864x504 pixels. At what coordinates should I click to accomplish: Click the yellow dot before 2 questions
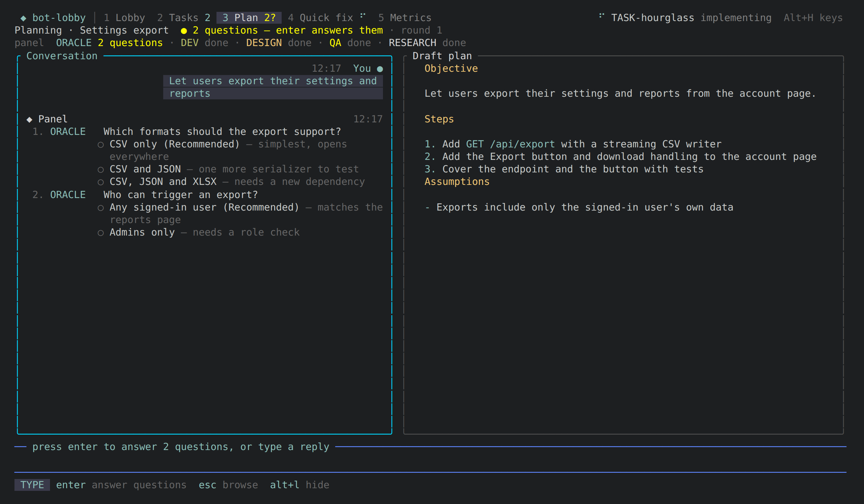[184, 31]
